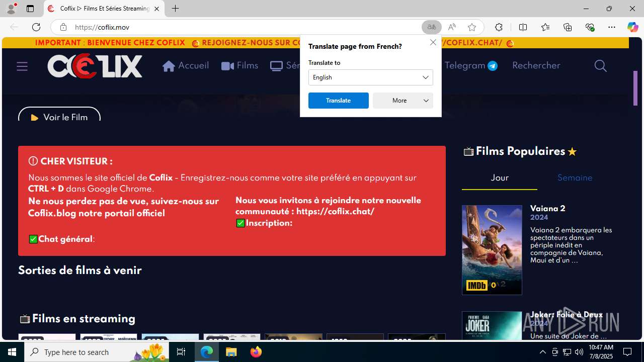Open Favorites list icon
644x362 pixels.
545,27
